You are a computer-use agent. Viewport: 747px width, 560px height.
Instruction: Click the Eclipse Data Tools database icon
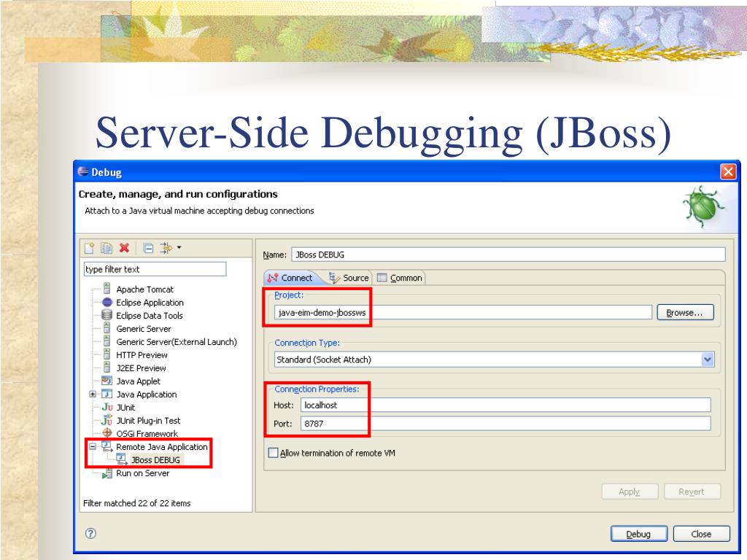pos(107,315)
